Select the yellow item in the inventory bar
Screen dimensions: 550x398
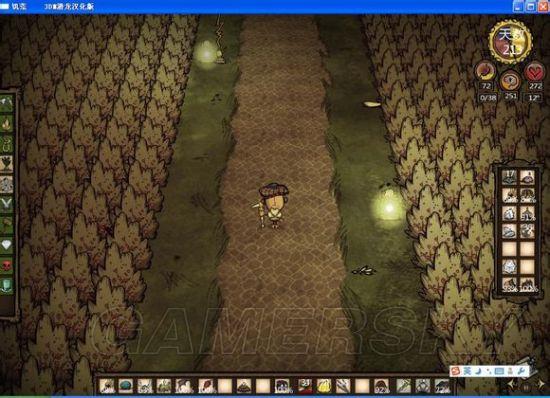(324, 386)
